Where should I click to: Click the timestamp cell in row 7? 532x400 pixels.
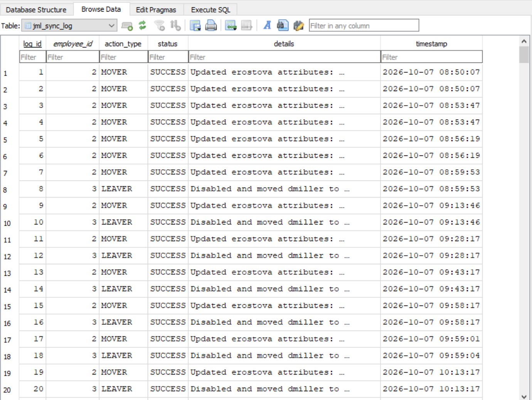point(431,172)
